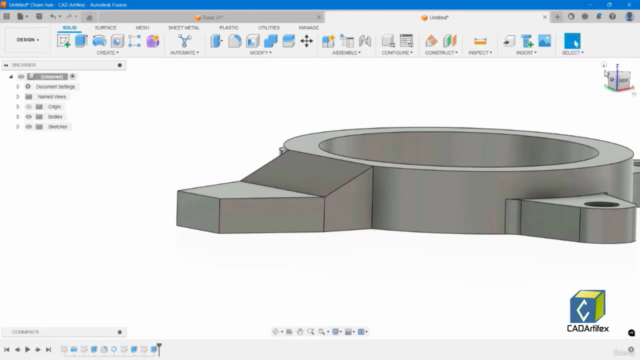Open the ASSEMBLE dropdown menu

[347, 53]
